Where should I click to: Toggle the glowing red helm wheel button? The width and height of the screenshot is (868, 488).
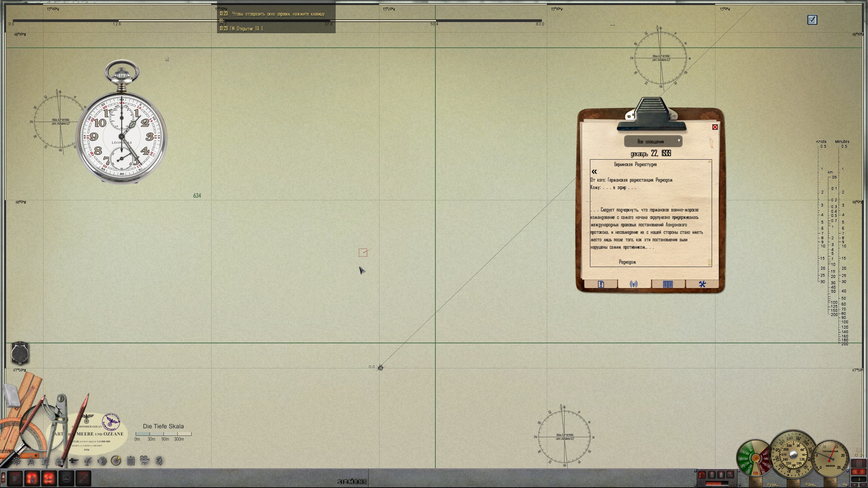tap(859, 472)
